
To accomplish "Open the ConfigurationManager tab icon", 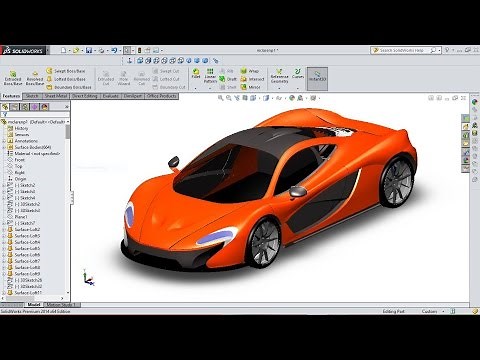I will click(25, 107).
